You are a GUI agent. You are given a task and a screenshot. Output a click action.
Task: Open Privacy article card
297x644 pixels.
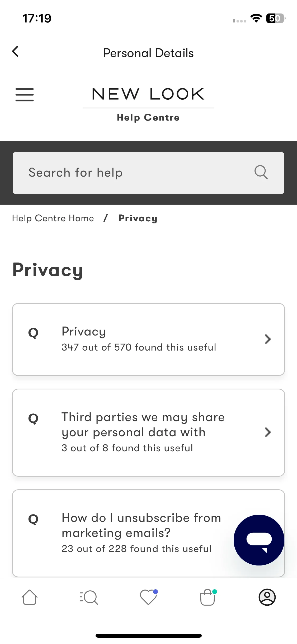pos(148,339)
